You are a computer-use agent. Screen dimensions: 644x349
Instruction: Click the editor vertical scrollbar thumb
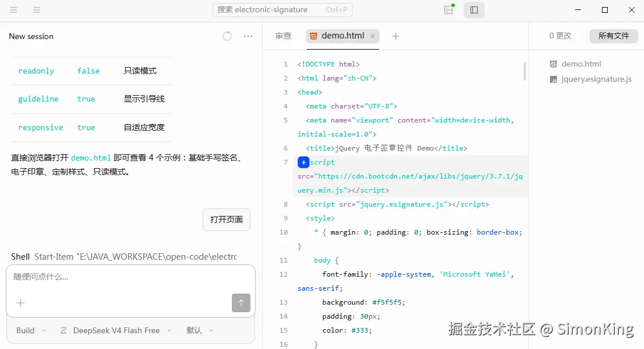click(525, 71)
